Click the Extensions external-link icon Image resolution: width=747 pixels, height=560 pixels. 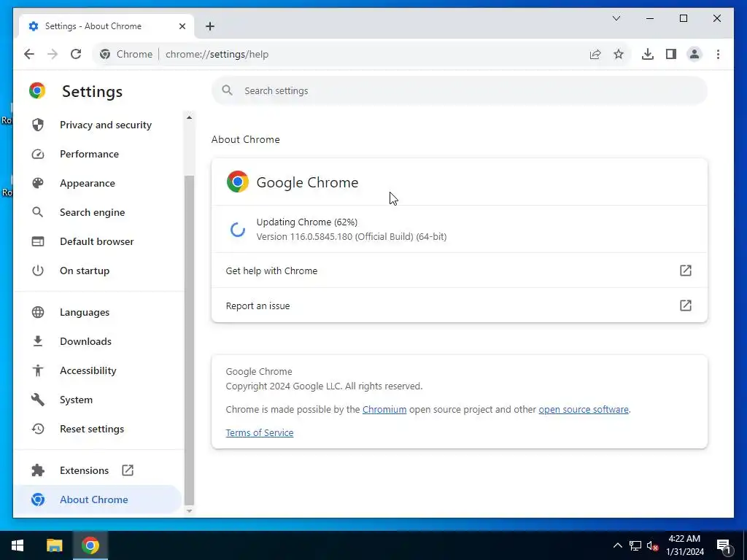click(x=128, y=470)
